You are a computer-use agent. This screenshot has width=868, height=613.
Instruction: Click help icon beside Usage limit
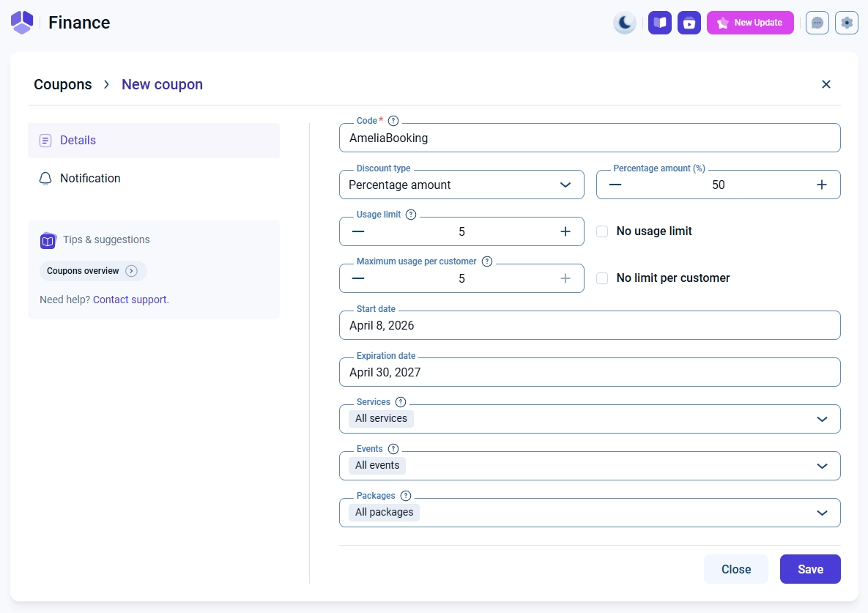point(411,215)
